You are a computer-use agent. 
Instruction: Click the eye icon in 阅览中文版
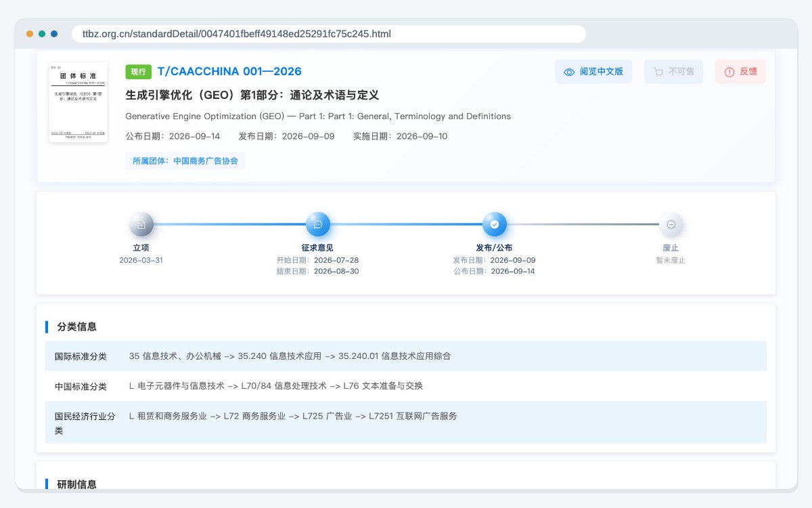click(x=569, y=72)
